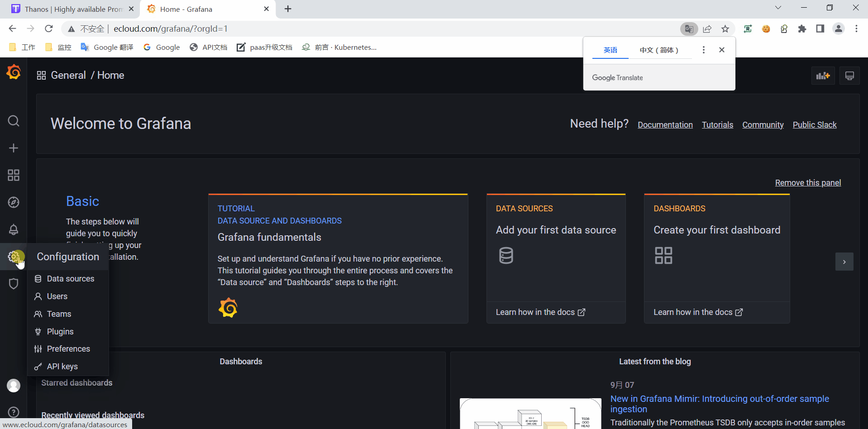Click the browser back arrow
868x429 pixels.
pyautogui.click(x=12, y=29)
